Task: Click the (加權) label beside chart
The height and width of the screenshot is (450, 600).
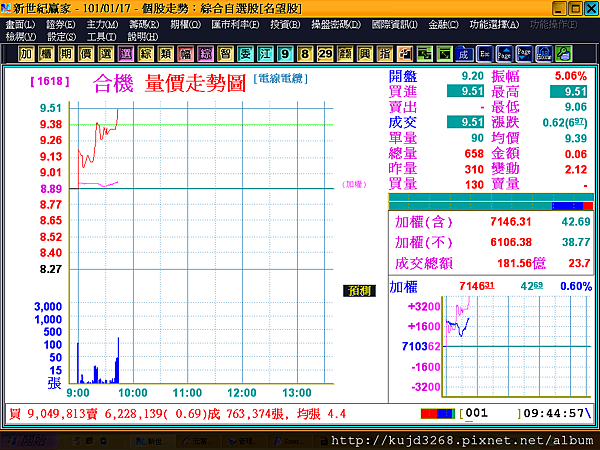Action: (354, 184)
